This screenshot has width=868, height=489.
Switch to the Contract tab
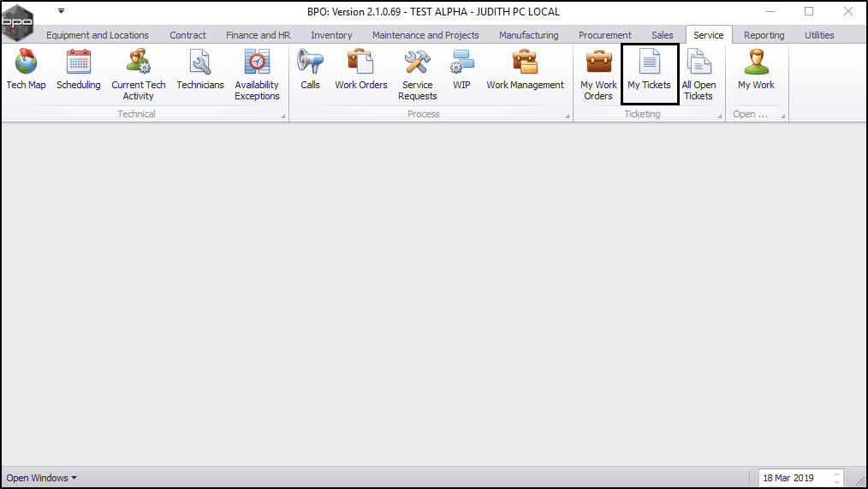[x=187, y=35]
